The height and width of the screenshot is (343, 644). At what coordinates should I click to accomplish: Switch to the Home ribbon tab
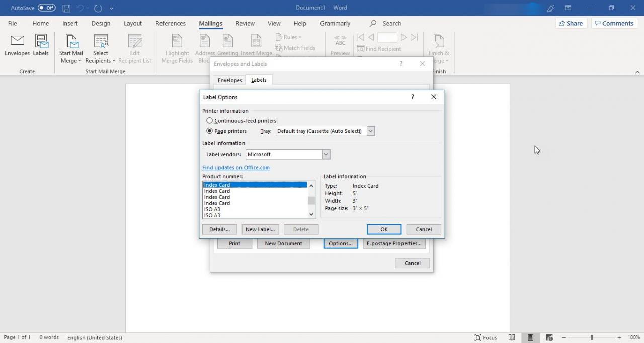click(41, 23)
